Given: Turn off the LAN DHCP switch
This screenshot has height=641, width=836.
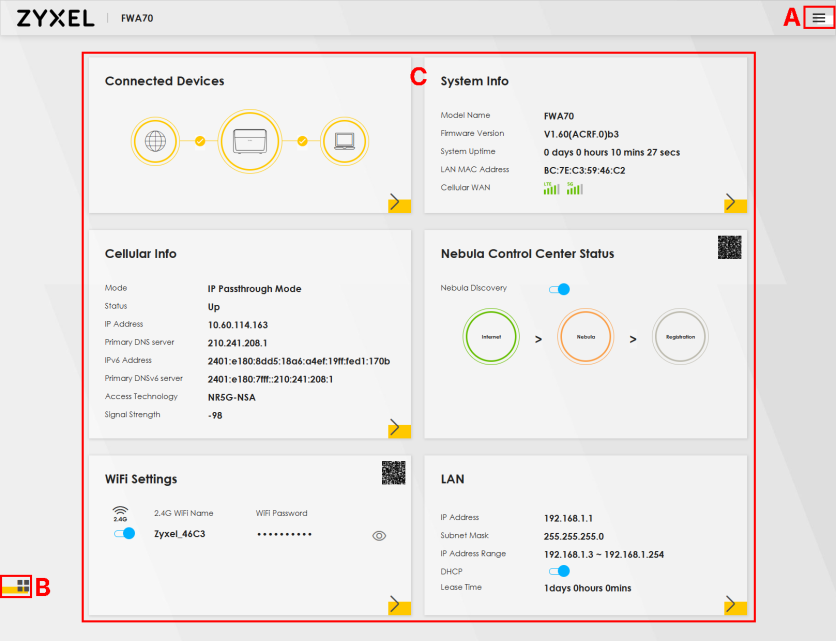Looking at the screenshot, I should 559,571.
